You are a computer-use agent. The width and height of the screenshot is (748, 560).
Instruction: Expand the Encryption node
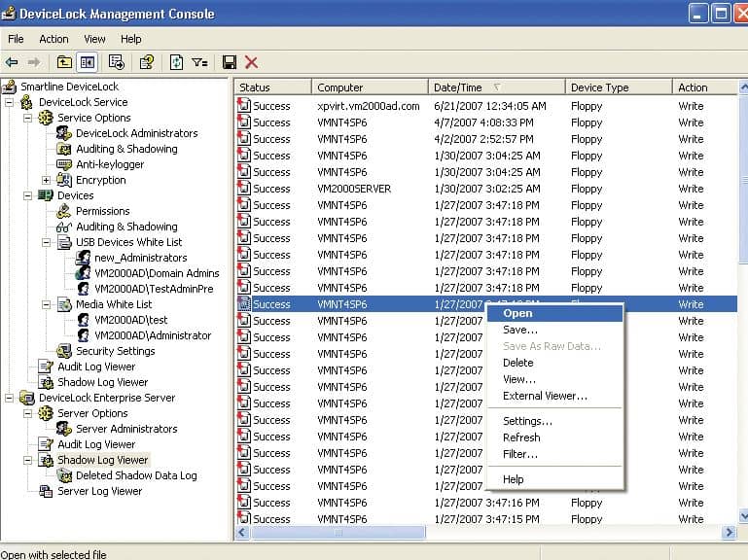tap(47, 180)
